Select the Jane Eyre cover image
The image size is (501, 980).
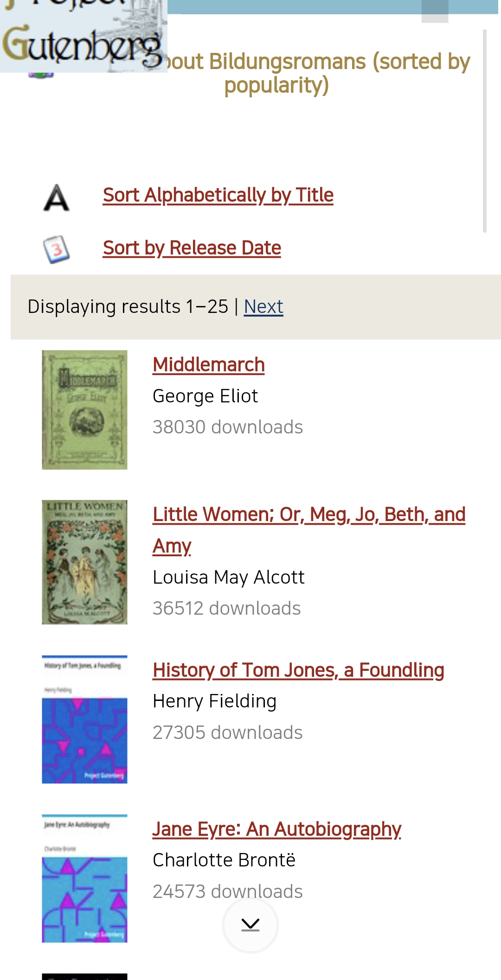tap(84, 878)
